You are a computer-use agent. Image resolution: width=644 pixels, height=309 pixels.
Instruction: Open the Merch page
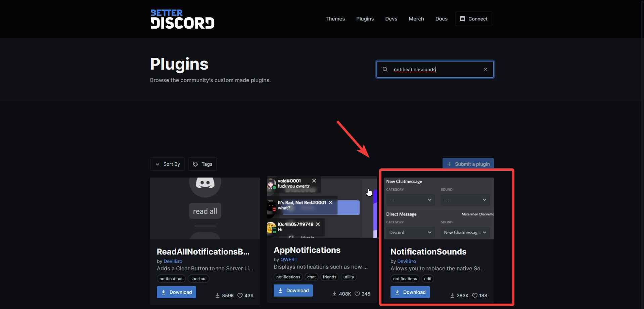(x=416, y=19)
